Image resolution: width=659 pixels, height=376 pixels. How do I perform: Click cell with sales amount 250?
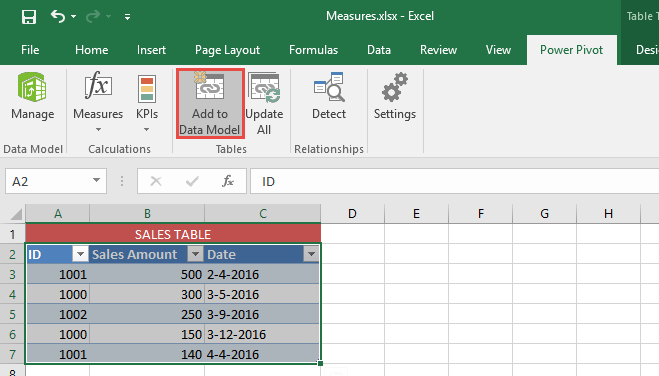(147, 314)
